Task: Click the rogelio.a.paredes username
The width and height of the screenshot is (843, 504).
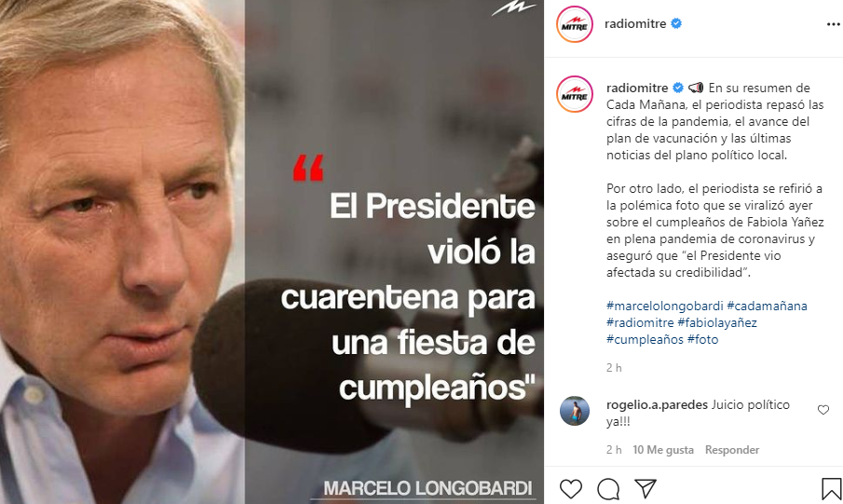Action: pos(657,404)
